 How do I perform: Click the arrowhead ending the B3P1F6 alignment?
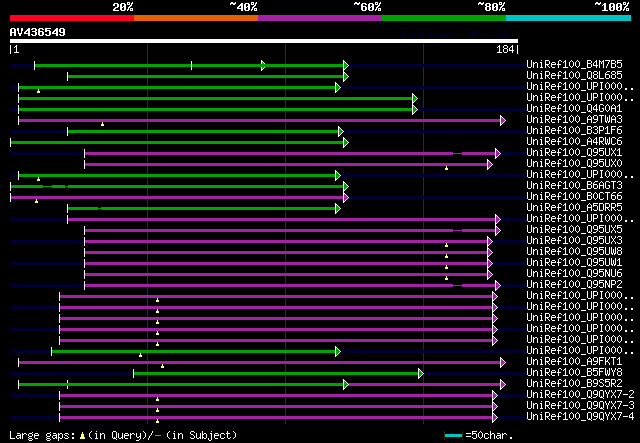(341, 131)
